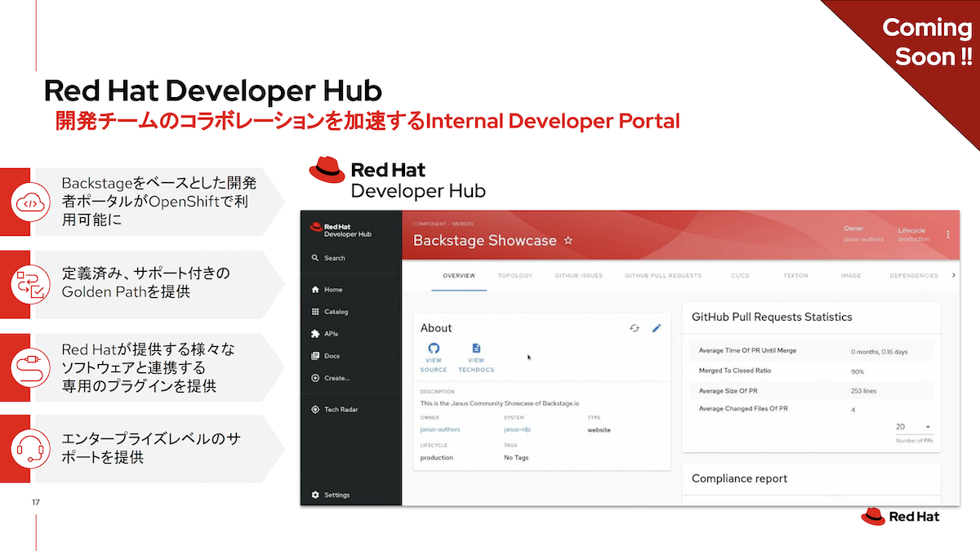
Task: Click janus-authors under Owner in the header
Action: click(x=864, y=239)
